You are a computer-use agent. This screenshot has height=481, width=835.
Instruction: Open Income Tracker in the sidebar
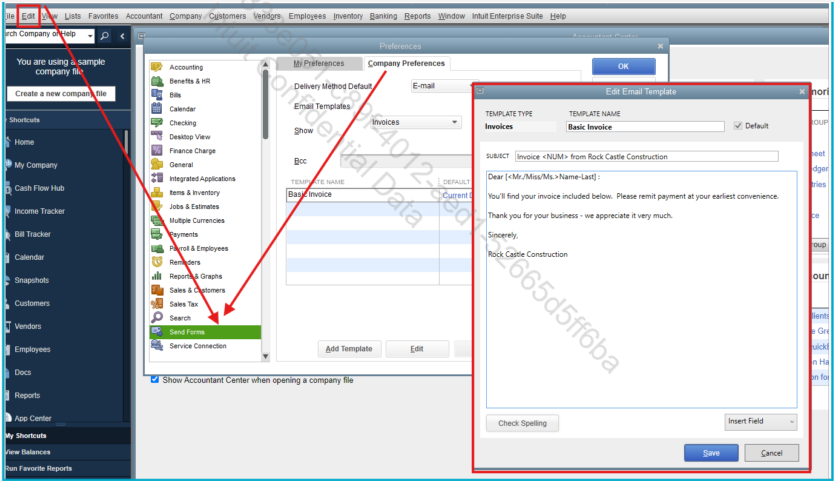point(39,211)
